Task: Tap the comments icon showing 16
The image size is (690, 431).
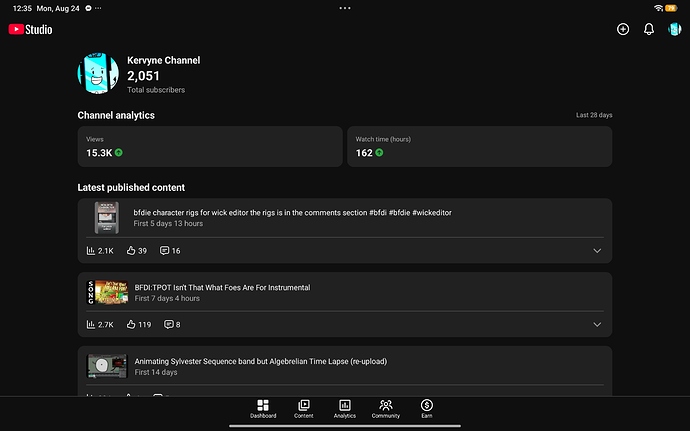Action: click(164, 250)
